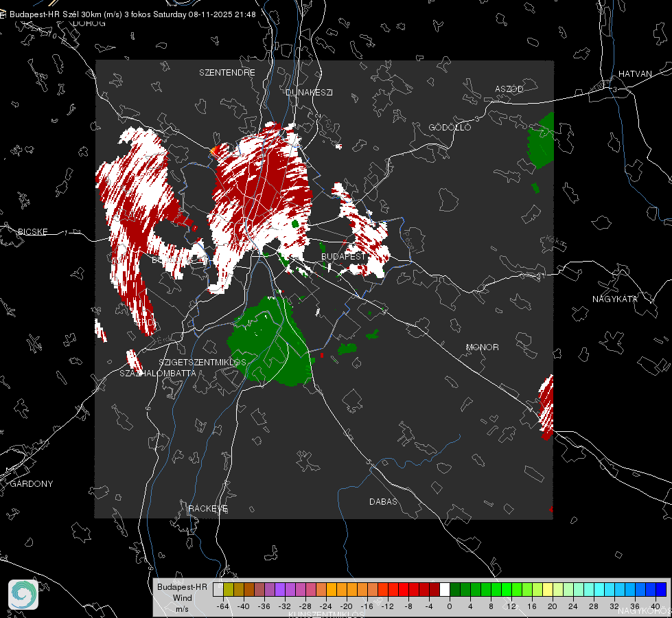Click the green echo near the northeast edge
Viewport: 672px width, 618px height.
click(x=542, y=141)
